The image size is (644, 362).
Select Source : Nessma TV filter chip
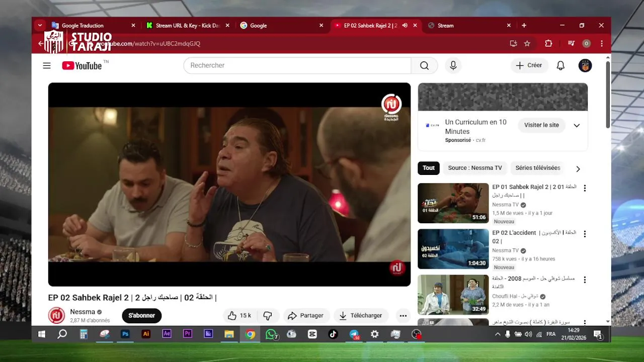pyautogui.click(x=475, y=168)
